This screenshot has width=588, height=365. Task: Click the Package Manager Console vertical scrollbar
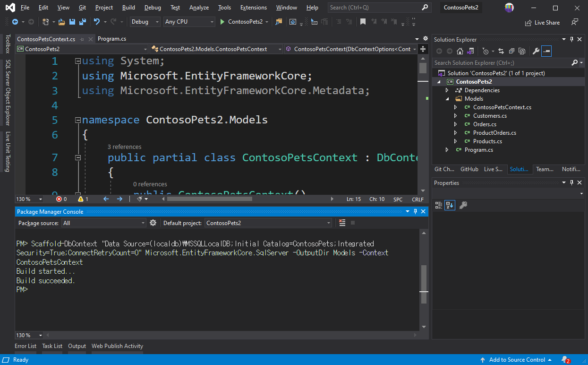click(x=424, y=279)
